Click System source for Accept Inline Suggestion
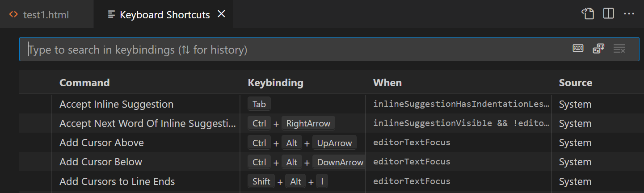This screenshot has height=193, width=644. point(575,104)
